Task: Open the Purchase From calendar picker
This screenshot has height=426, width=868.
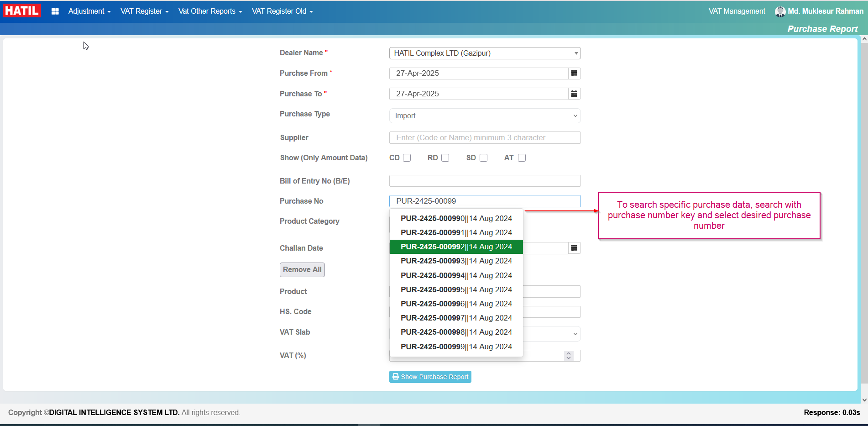Action: [574, 74]
